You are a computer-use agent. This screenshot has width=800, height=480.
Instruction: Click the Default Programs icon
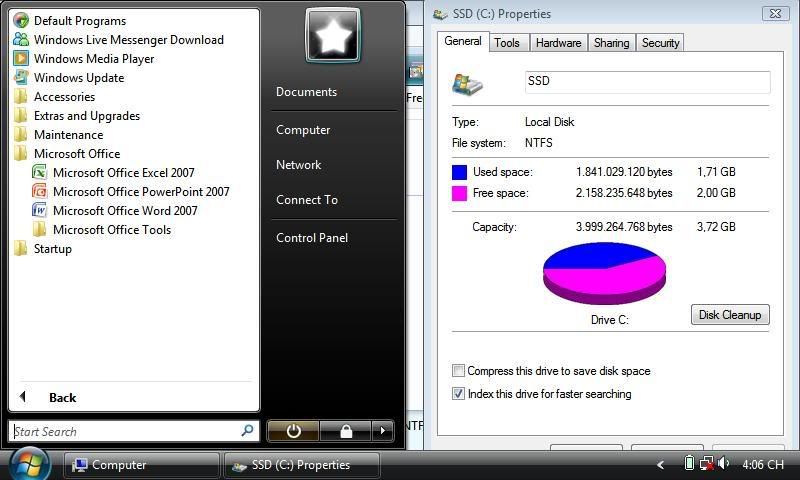[x=21, y=21]
